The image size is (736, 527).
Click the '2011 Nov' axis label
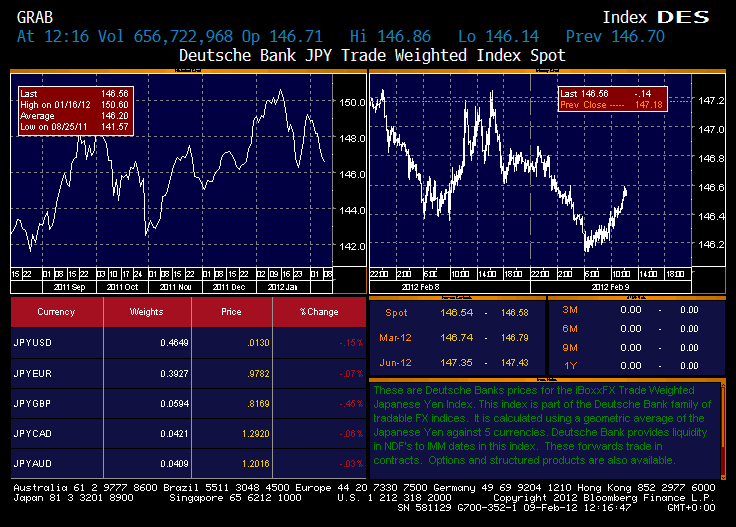[176, 287]
